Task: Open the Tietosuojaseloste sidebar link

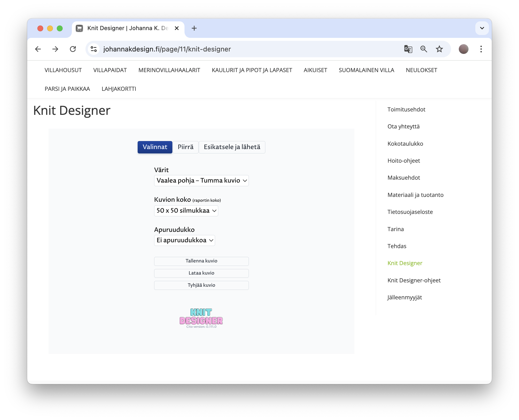Action: [410, 212]
